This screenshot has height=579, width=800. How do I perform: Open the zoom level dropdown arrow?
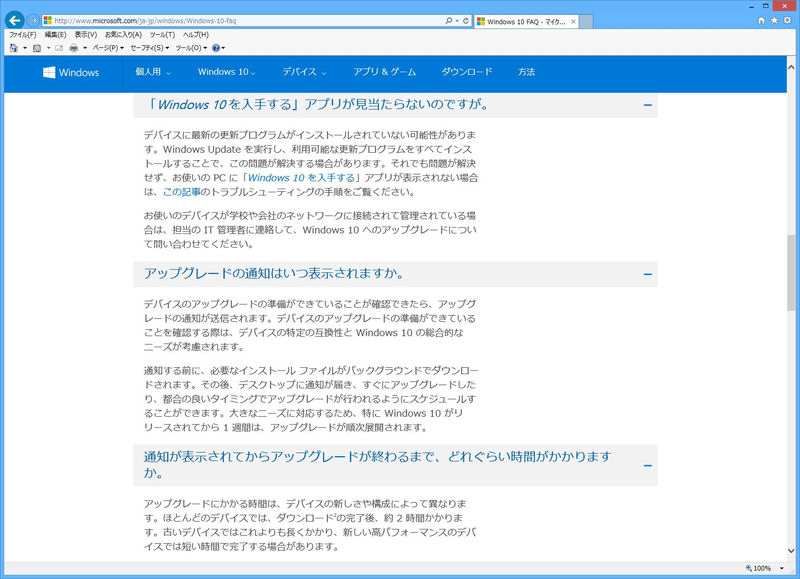click(782, 568)
